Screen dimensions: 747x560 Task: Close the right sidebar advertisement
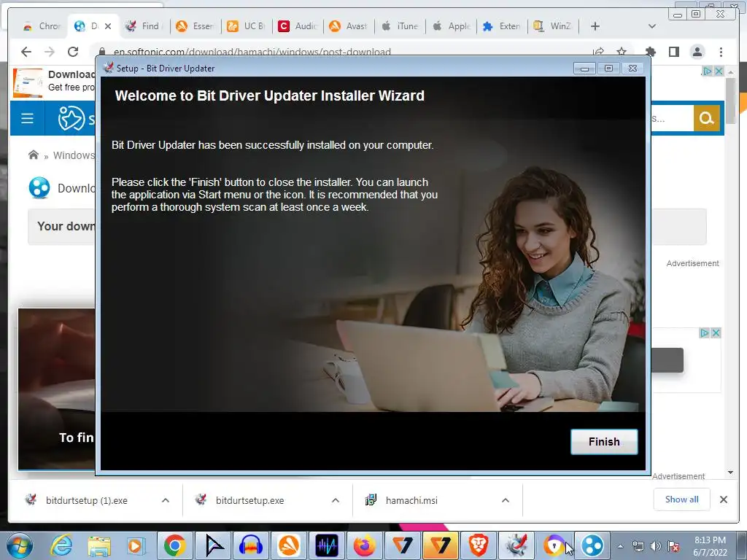[x=715, y=332]
